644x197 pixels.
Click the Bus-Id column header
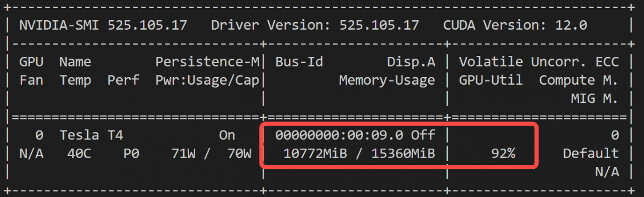pos(299,62)
